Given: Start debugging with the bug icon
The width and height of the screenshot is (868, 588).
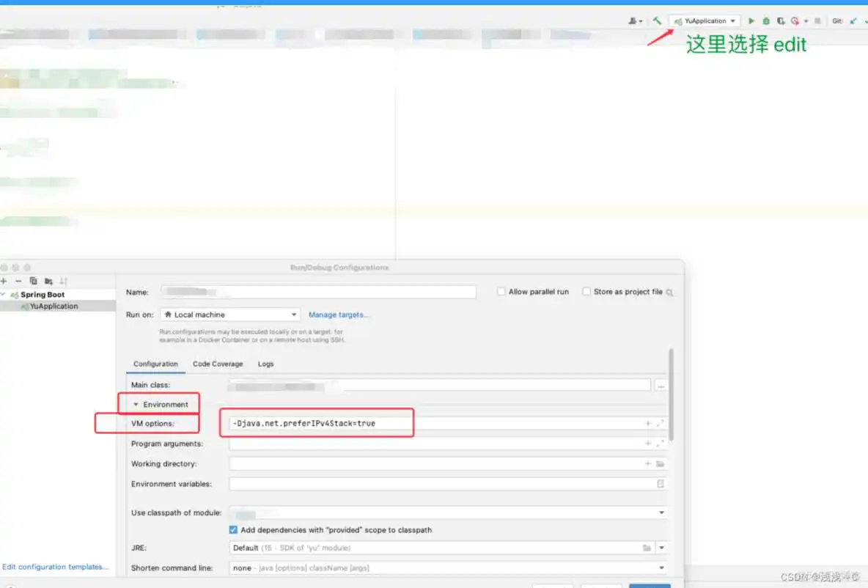Looking at the screenshot, I should point(766,21).
